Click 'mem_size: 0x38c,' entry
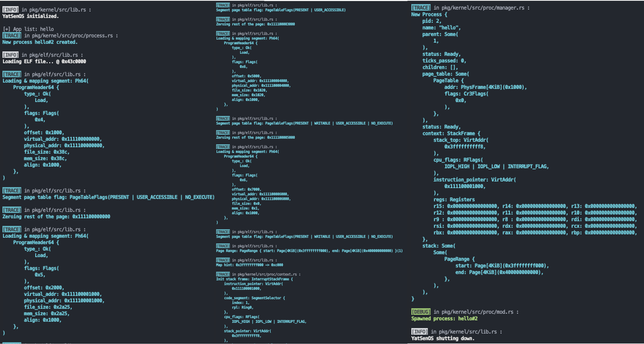This screenshot has width=644, height=344. [x=45, y=158]
